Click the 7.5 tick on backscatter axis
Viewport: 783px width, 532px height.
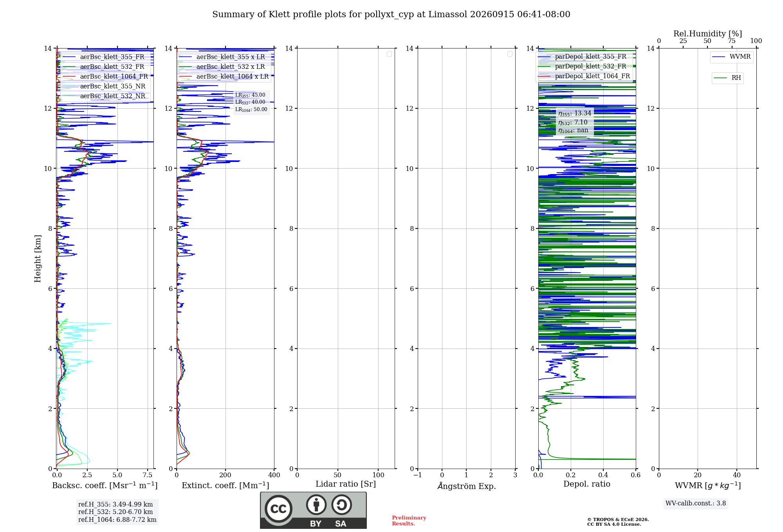[x=148, y=475]
